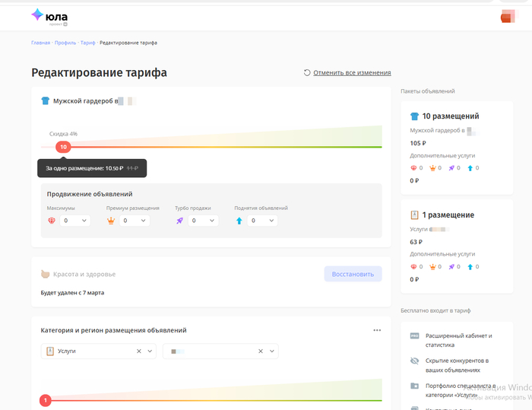Image resolution: width=532 pixels, height=410 pixels.
Task: Click diamond icon in 1 размещение card
Action: [x=413, y=267]
